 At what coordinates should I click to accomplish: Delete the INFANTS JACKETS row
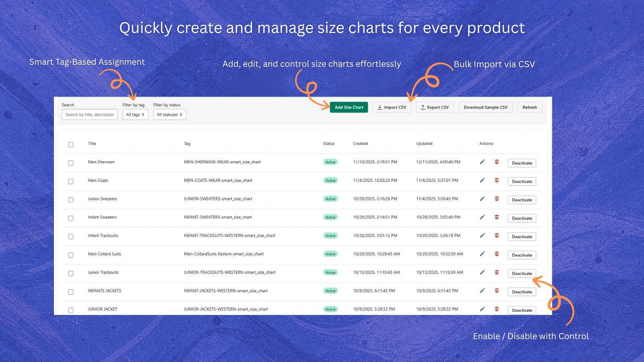497,291
